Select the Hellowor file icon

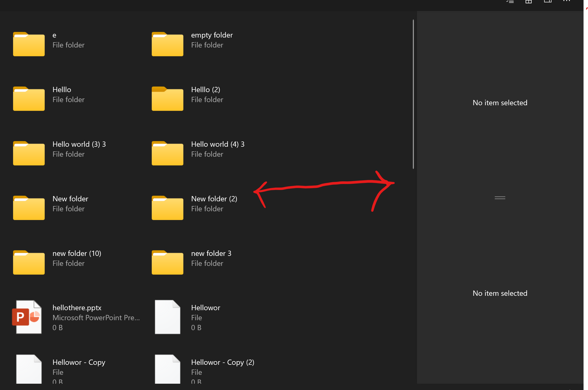(167, 317)
